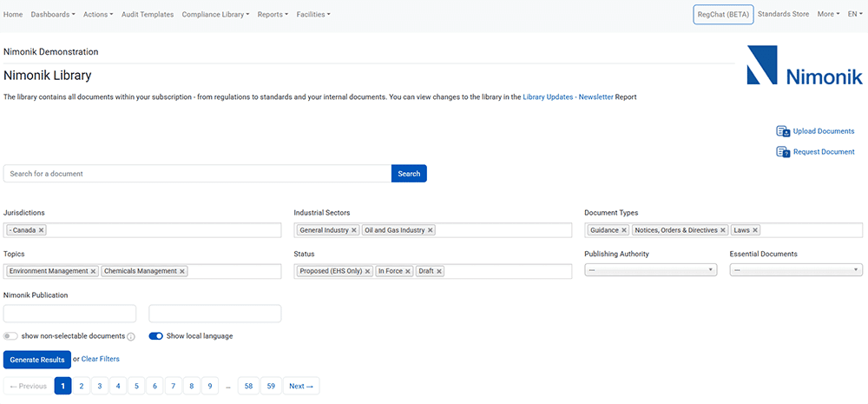Click inside the Jurisdictions filter box
This screenshot has width=868, height=404.
coord(142,230)
